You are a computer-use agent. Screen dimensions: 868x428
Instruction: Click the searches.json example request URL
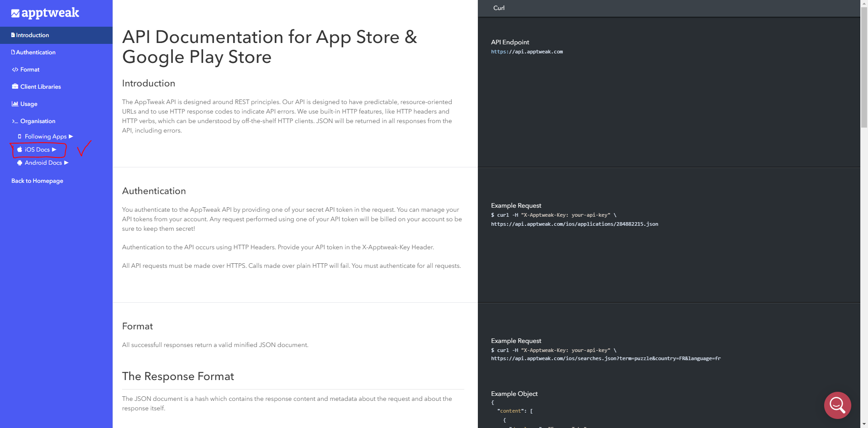pos(606,358)
